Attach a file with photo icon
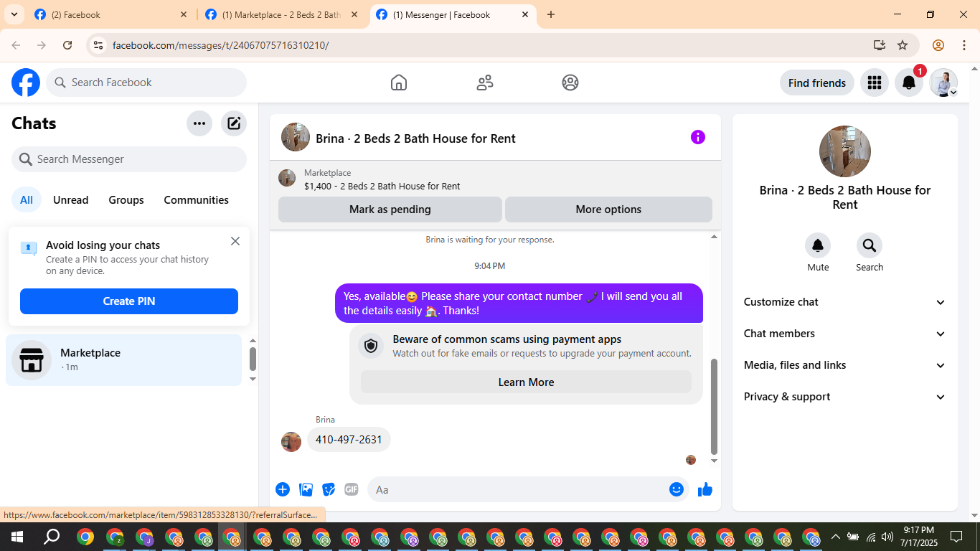 306,489
